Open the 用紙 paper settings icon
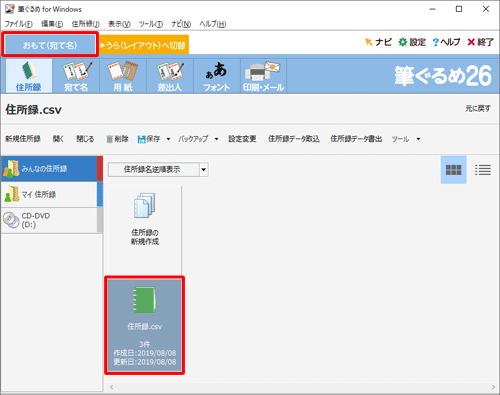 coord(123,76)
